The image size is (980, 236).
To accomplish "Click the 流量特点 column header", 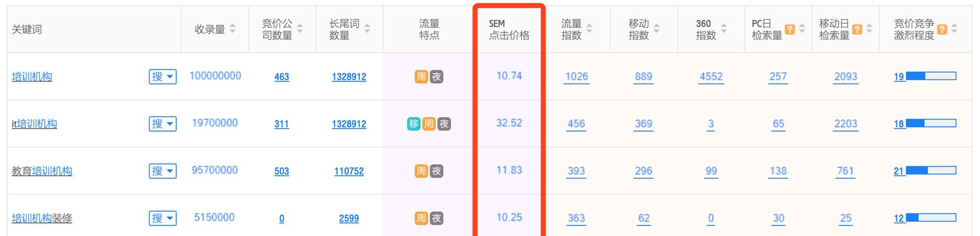I will (x=429, y=29).
